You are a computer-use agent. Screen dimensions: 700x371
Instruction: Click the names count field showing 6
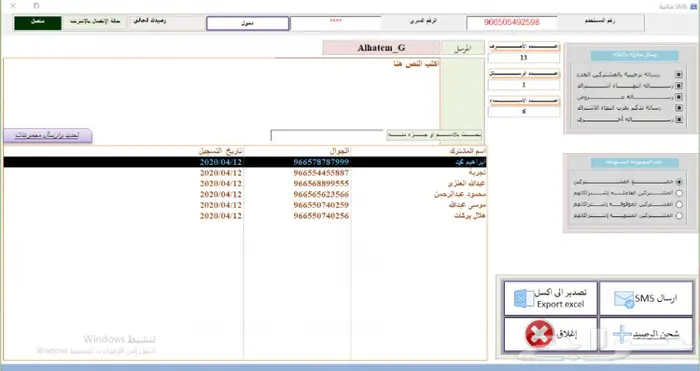click(x=524, y=112)
